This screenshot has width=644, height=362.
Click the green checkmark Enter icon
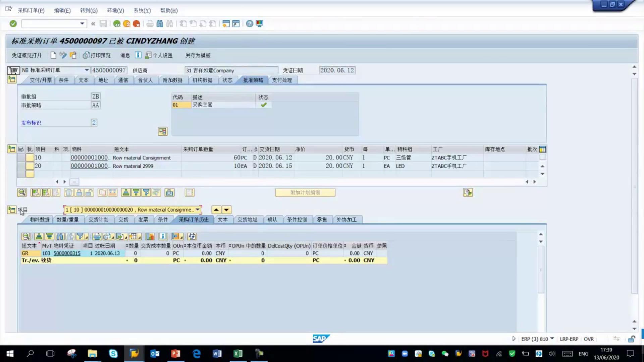point(13,24)
